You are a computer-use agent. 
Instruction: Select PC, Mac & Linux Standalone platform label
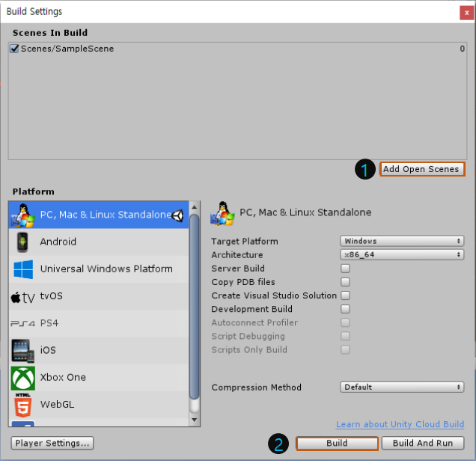pyautogui.click(x=106, y=215)
